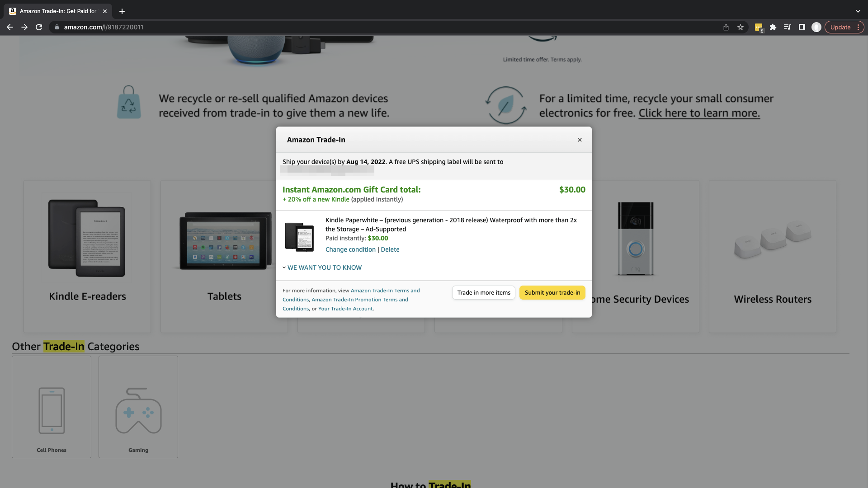Screen dimensions: 868x488
Task: Click the Wireless Routers category icon
Action: coord(773,238)
